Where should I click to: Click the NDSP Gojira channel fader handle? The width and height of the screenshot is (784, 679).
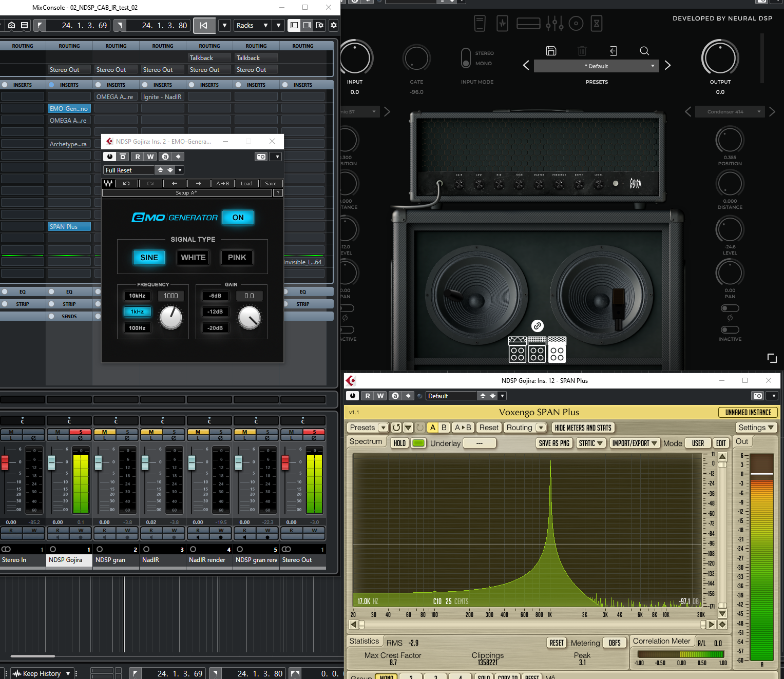click(x=51, y=462)
